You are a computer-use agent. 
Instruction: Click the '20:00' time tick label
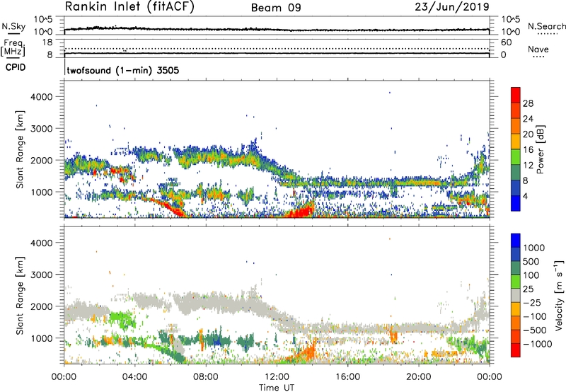tap(418, 377)
